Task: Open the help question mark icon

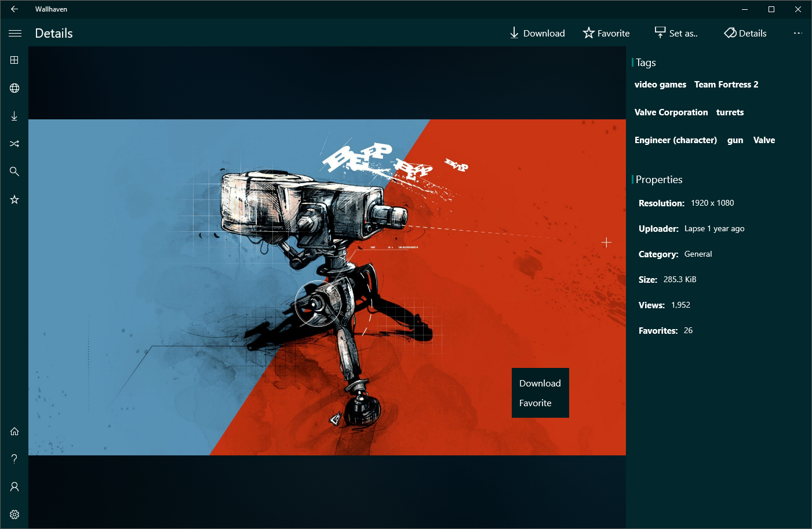Action: coord(14,459)
